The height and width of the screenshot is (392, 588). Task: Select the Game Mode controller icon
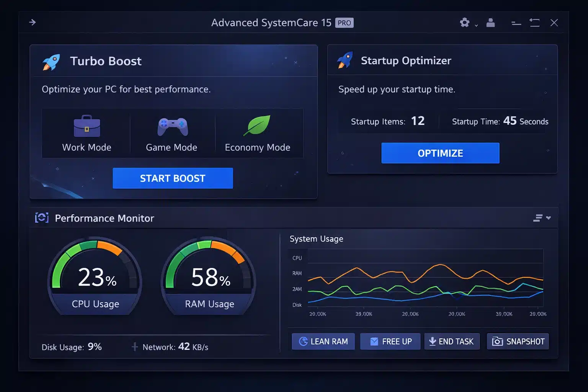coord(173,126)
